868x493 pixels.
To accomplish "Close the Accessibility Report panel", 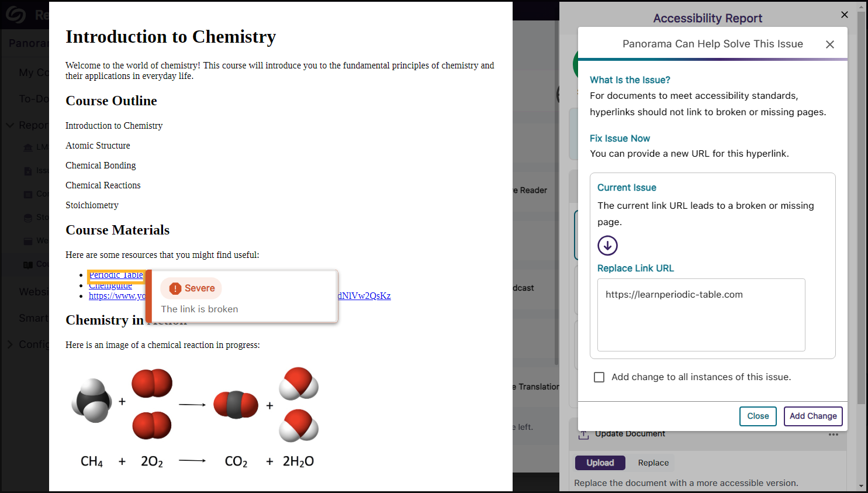I will pos(844,15).
